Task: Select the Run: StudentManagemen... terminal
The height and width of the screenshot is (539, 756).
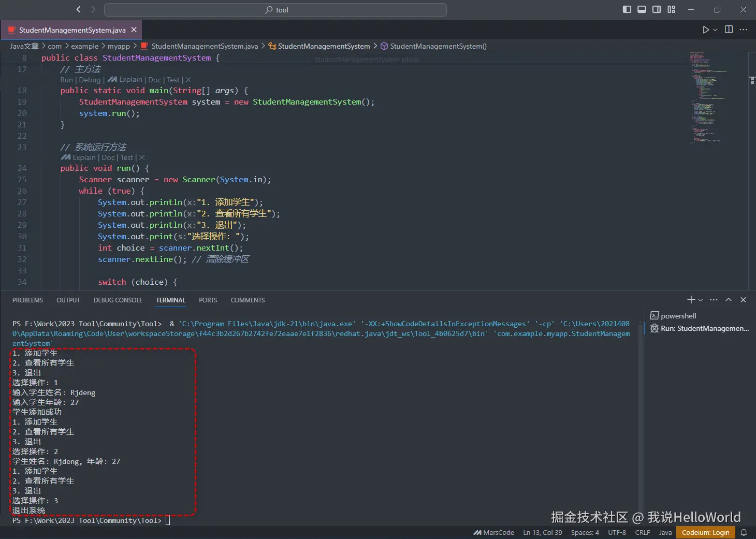Action: tap(699, 328)
